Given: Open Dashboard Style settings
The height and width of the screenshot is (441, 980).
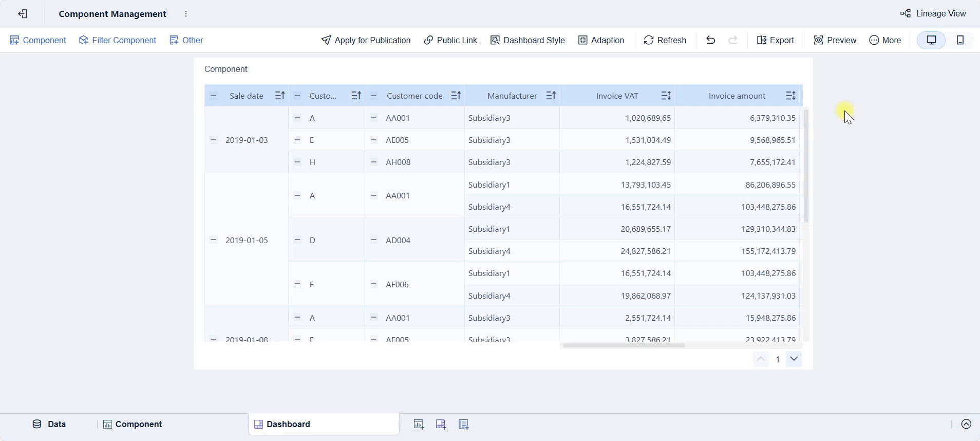Looking at the screenshot, I should [527, 40].
